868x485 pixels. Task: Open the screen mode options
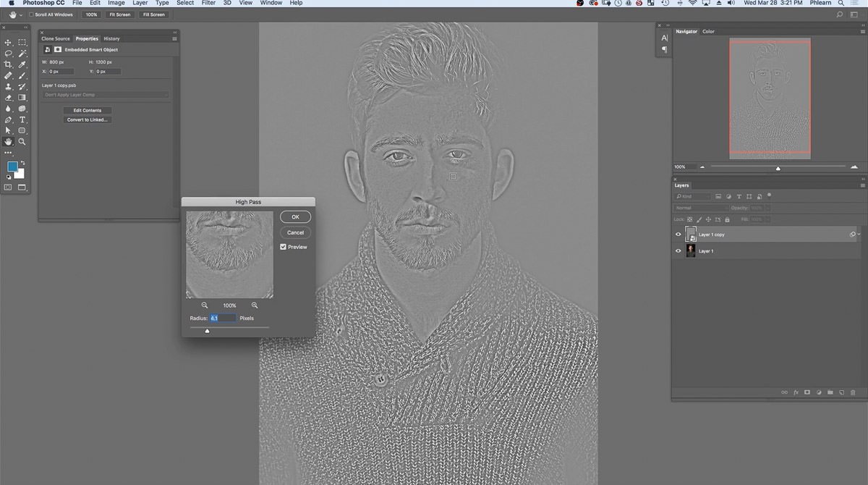click(22, 187)
